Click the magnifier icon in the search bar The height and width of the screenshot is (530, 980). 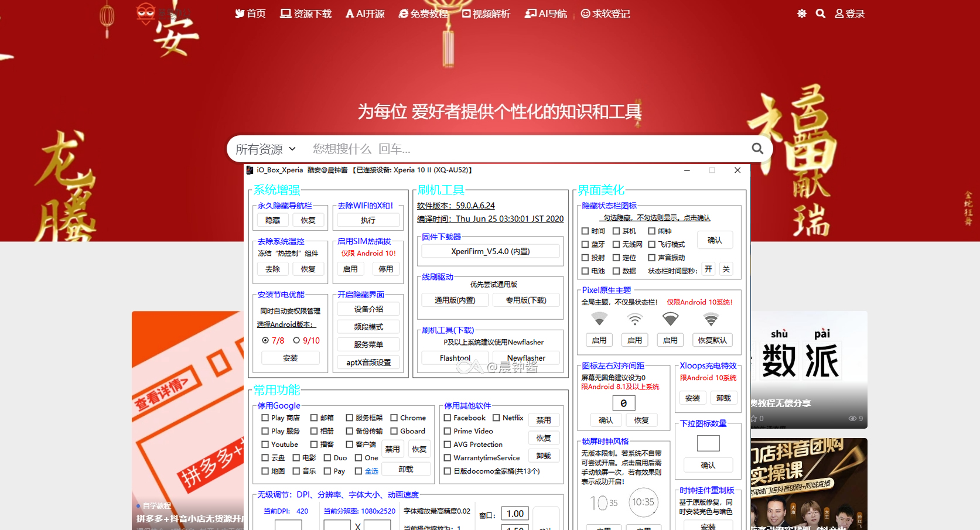757,149
